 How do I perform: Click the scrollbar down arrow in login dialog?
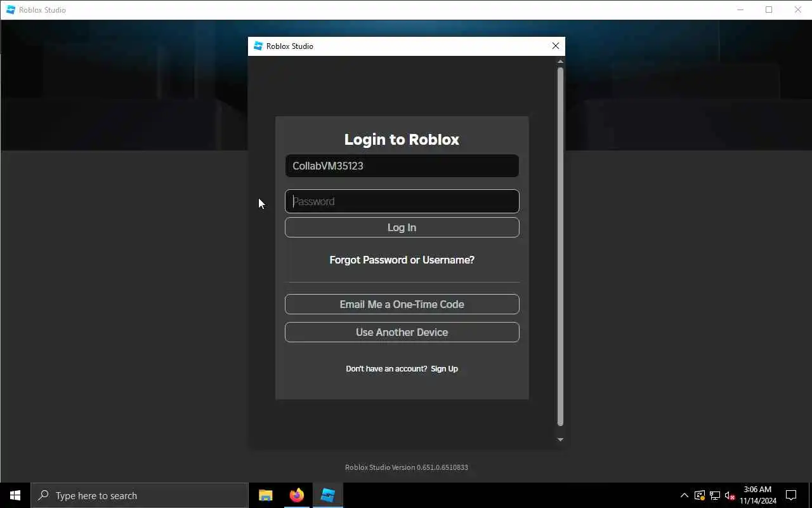560,439
